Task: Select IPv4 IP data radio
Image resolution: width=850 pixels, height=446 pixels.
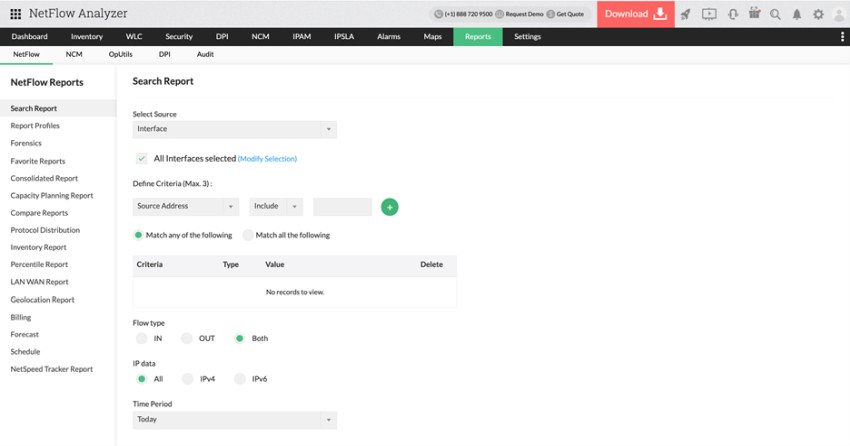Action: [x=188, y=379]
